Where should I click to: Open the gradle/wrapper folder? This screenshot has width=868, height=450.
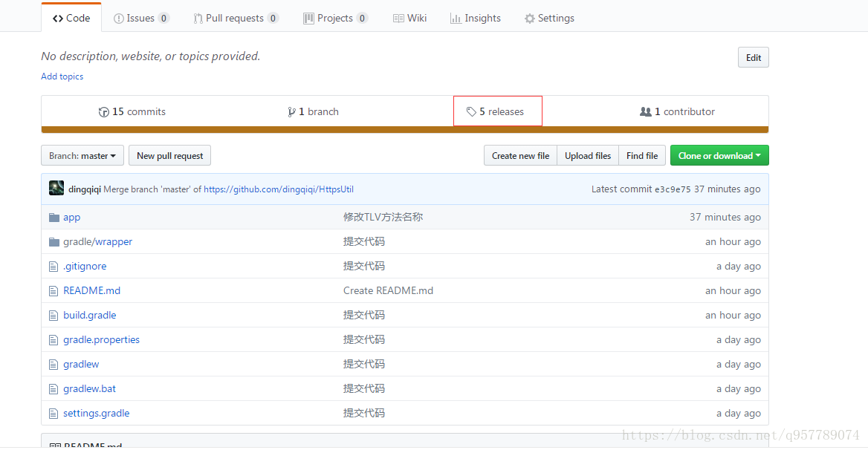click(98, 241)
